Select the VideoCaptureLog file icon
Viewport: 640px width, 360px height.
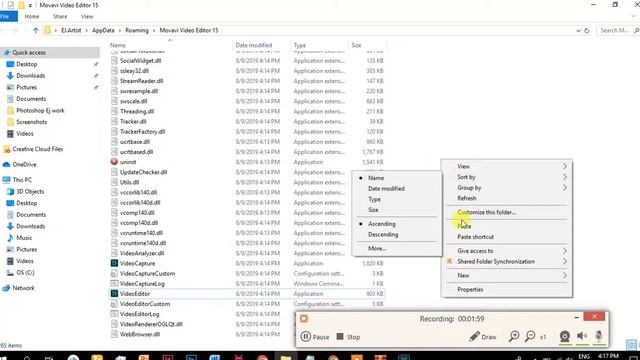114,283
